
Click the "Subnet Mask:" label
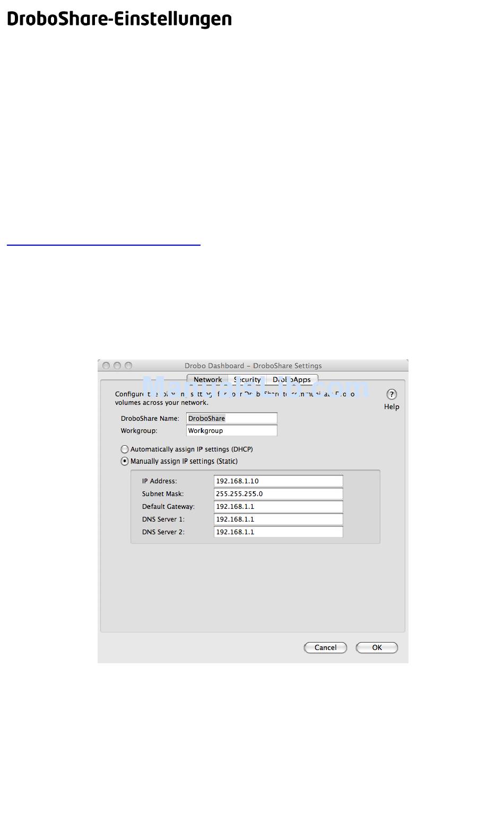pos(163,494)
